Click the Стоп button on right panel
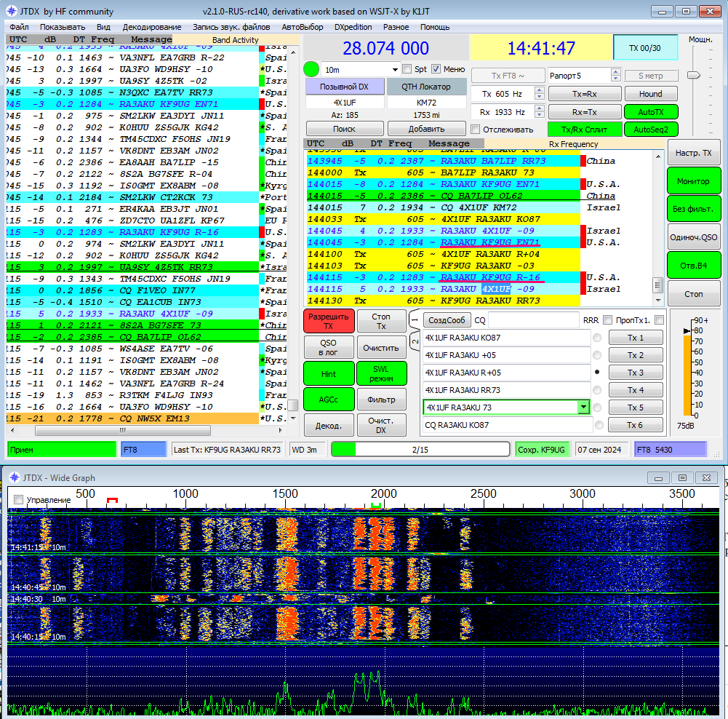 pos(694,294)
